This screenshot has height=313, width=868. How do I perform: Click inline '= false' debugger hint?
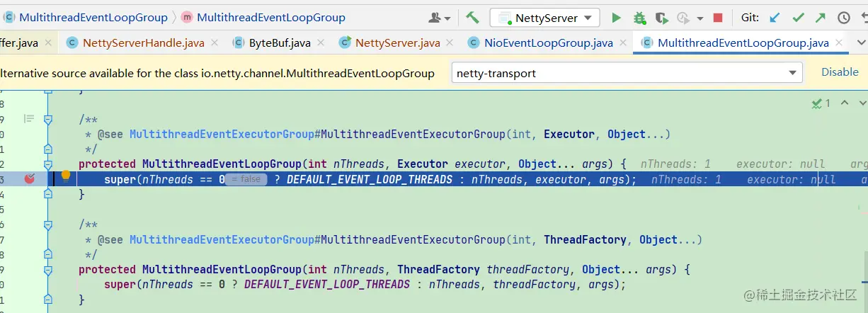point(246,180)
